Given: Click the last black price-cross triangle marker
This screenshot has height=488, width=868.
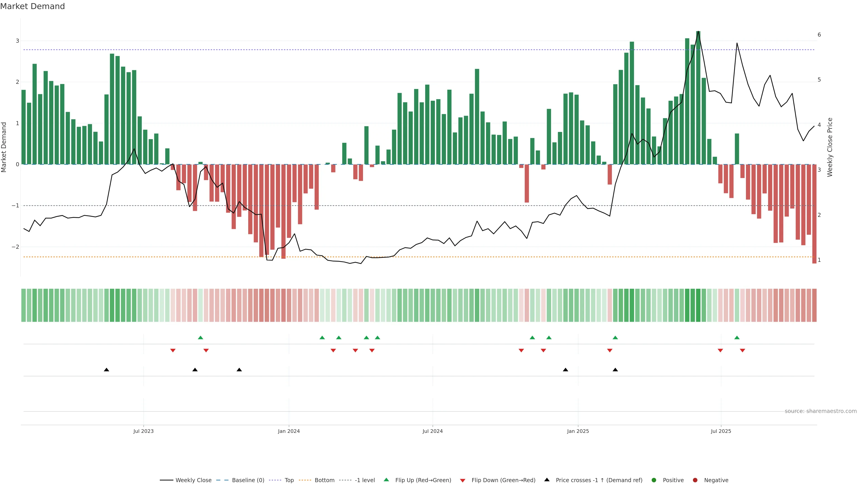Looking at the screenshot, I should [615, 370].
